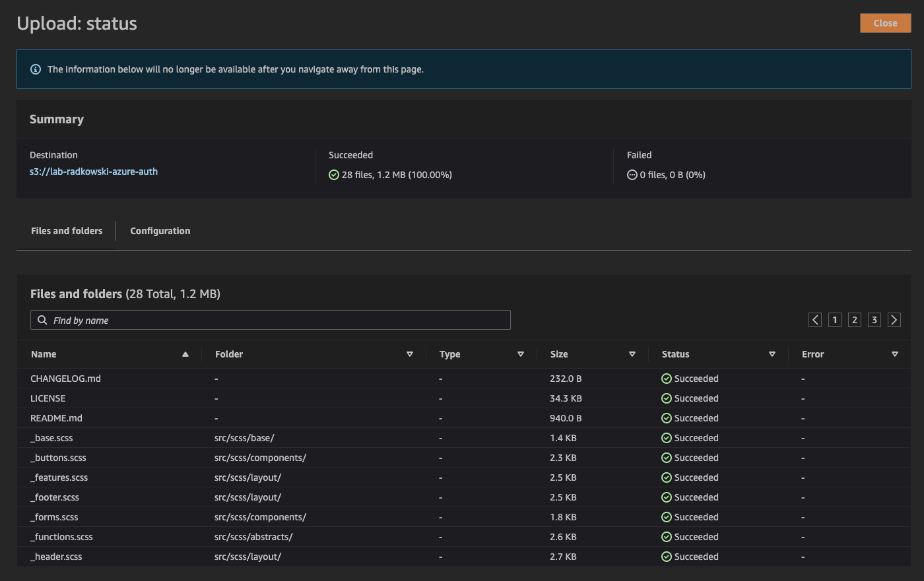Click the success icon in LICENSE row

click(x=667, y=398)
